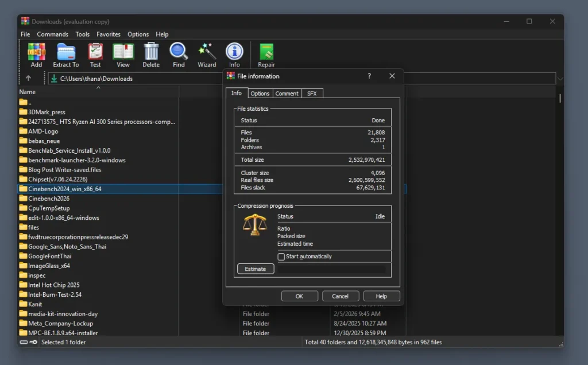Click the question mark in File information dialog
588x365 pixels.
pos(369,76)
